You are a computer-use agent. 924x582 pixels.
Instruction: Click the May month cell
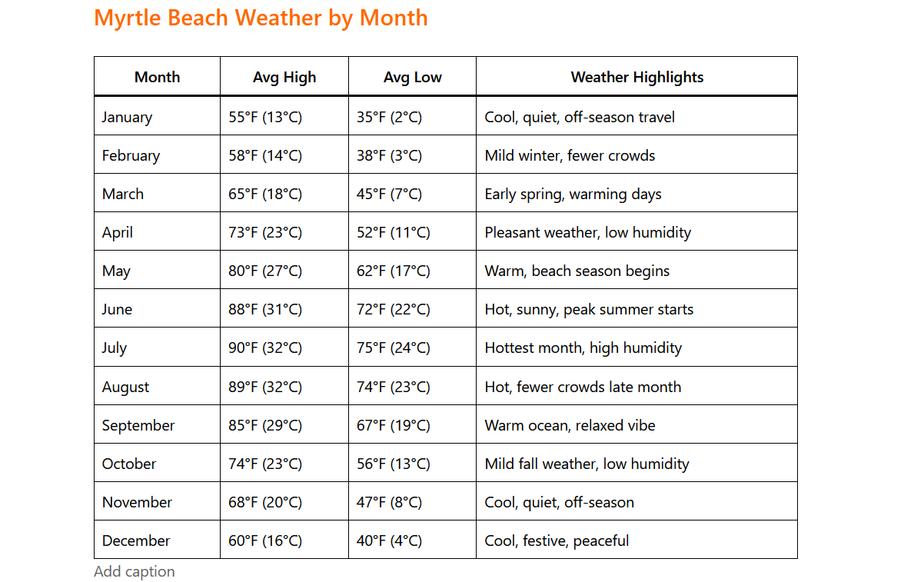117,271
